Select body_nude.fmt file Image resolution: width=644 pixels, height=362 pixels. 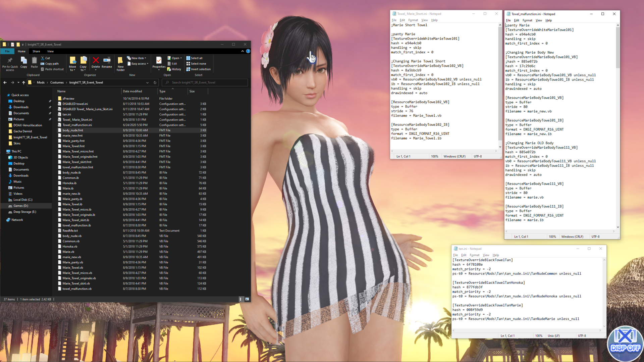pyautogui.click(x=72, y=131)
